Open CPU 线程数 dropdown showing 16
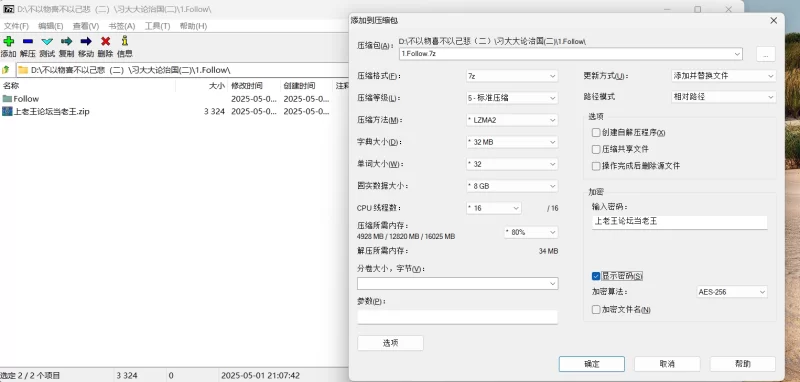This screenshot has height=382, width=800. 493,208
